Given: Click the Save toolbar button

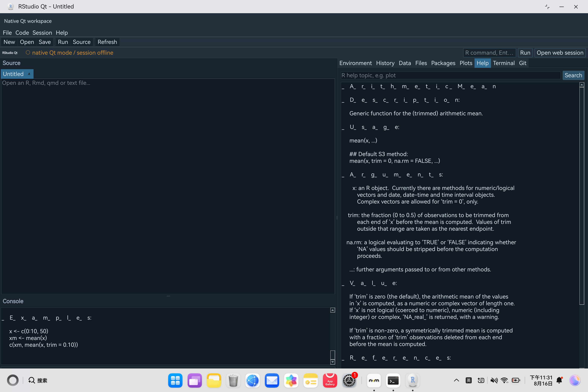Looking at the screenshot, I should click(x=45, y=42).
